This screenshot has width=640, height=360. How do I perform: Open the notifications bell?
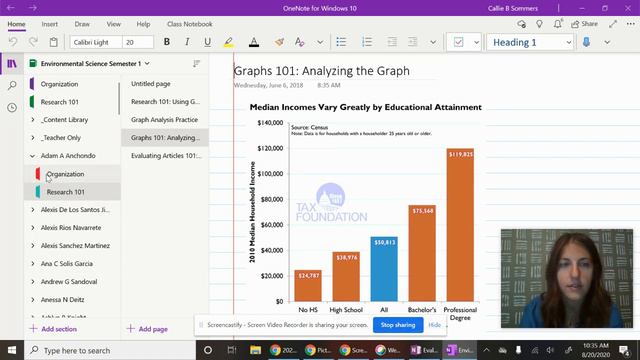pyautogui.click(x=558, y=24)
